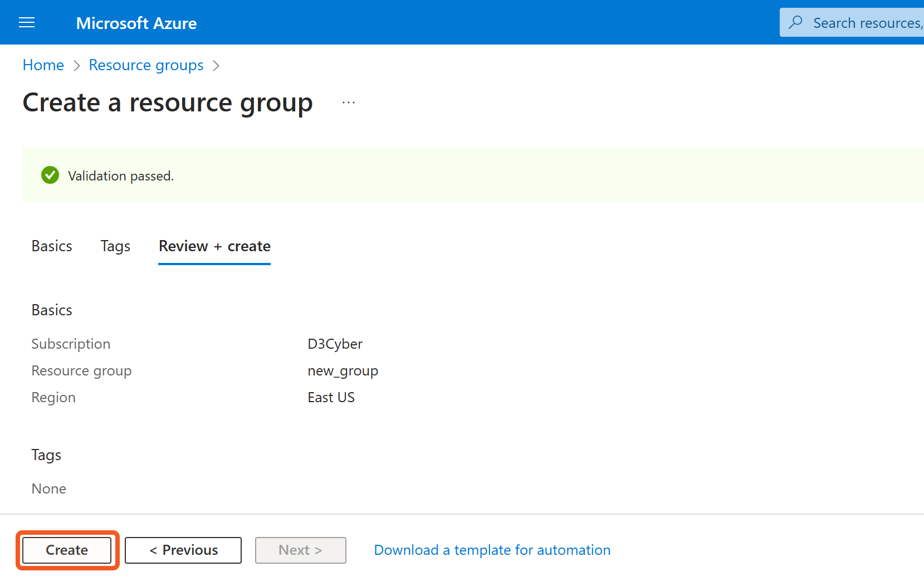Image resolution: width=924 pixels, height=586 pixels.
Task: Click the Microsoft Azure logo text
Action: (x=136, y=23)
